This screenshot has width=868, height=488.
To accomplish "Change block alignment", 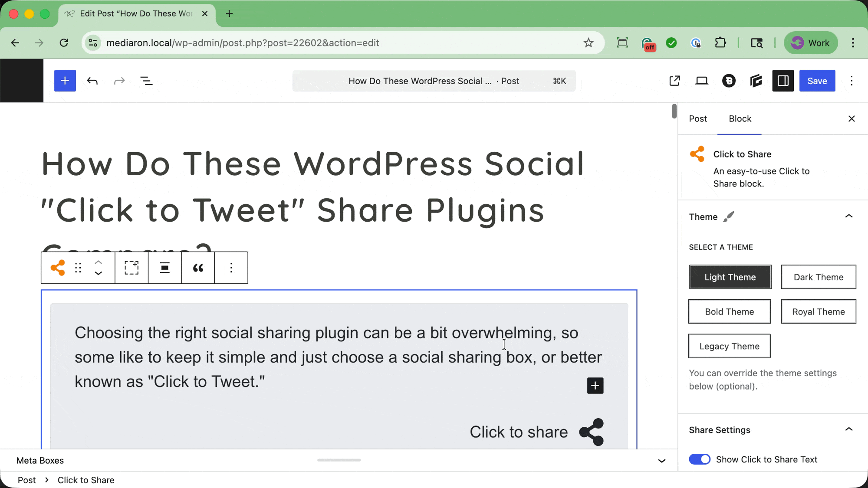I will pos(164,268).
